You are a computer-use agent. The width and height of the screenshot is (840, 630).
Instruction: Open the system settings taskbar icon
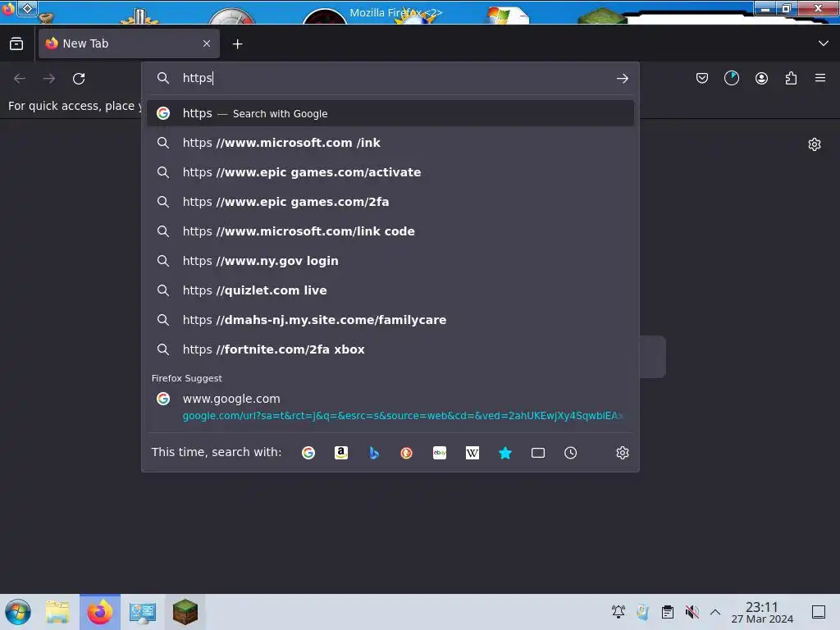[x=143, y=612]
